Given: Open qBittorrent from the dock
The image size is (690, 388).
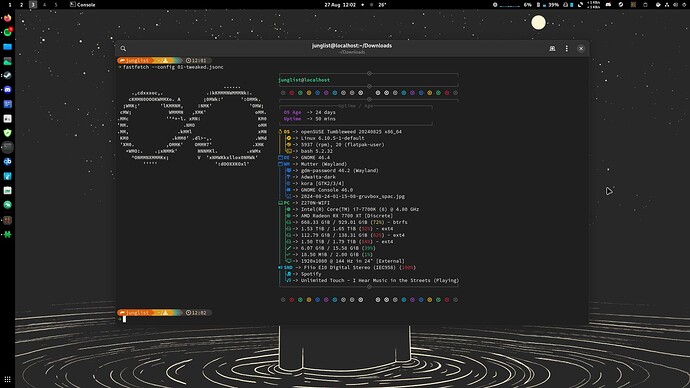Looking at the screenshot, I should click(7, 161).
